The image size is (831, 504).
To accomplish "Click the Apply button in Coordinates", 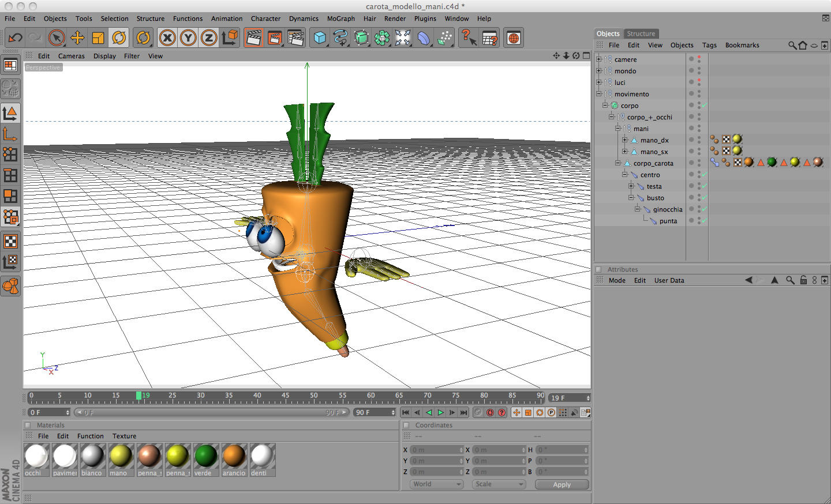I will (x=562, y=484).
